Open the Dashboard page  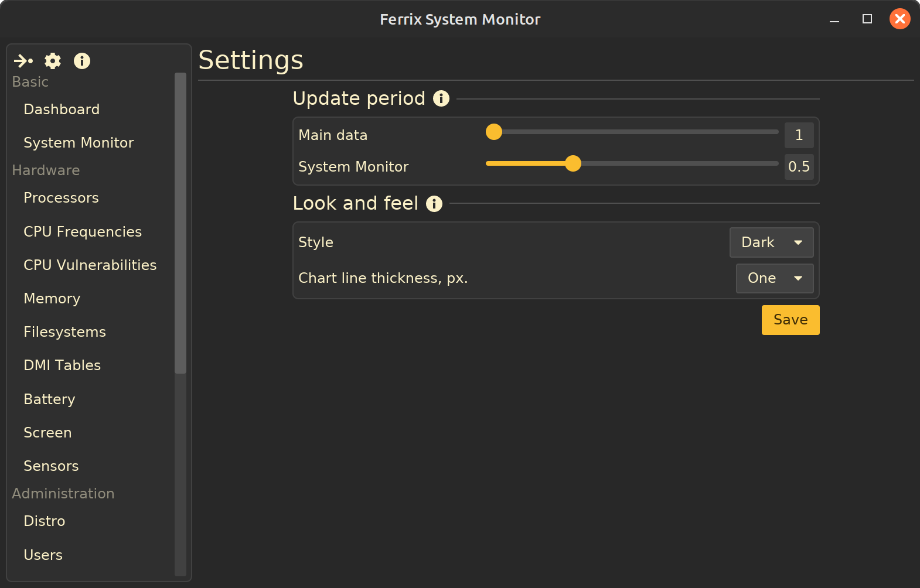tap(62, 110)
